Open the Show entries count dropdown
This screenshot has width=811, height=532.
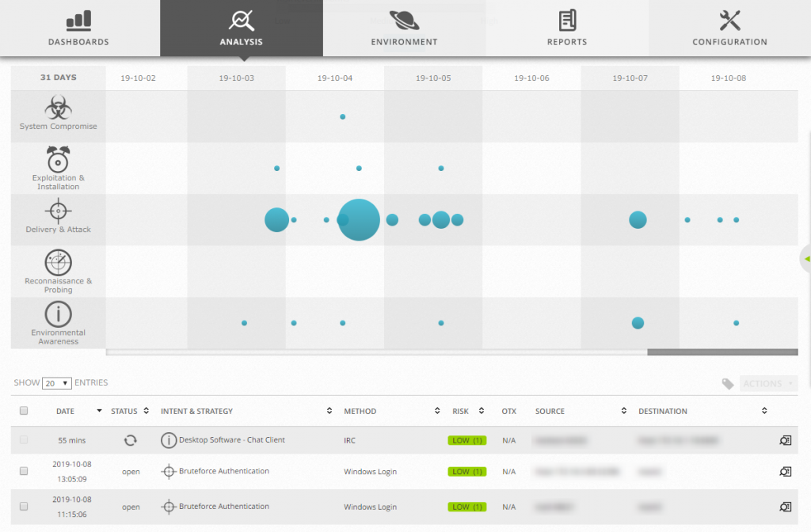point(57,383)
